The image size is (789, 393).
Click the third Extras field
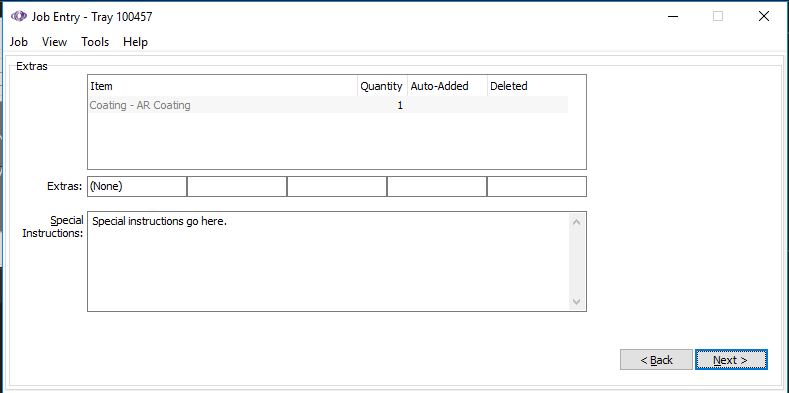[337, 186]
